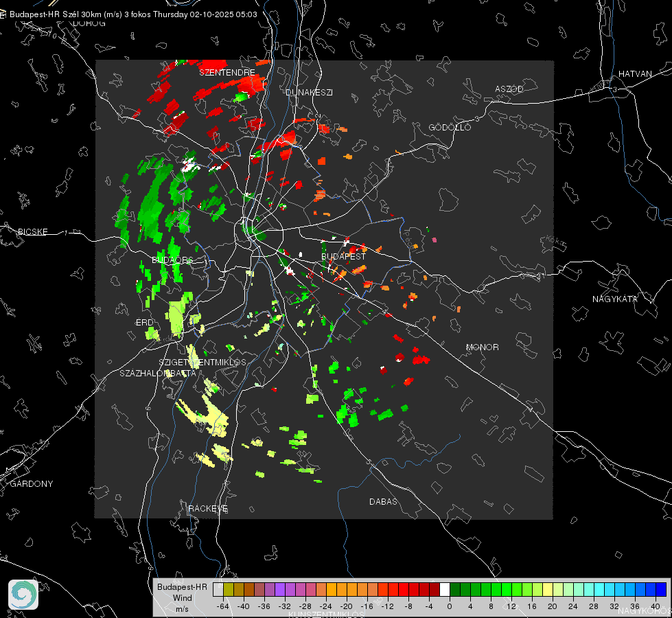Select the DABAS town label
This screenshot has height=618, width=672.
click(x=383, y=501)
